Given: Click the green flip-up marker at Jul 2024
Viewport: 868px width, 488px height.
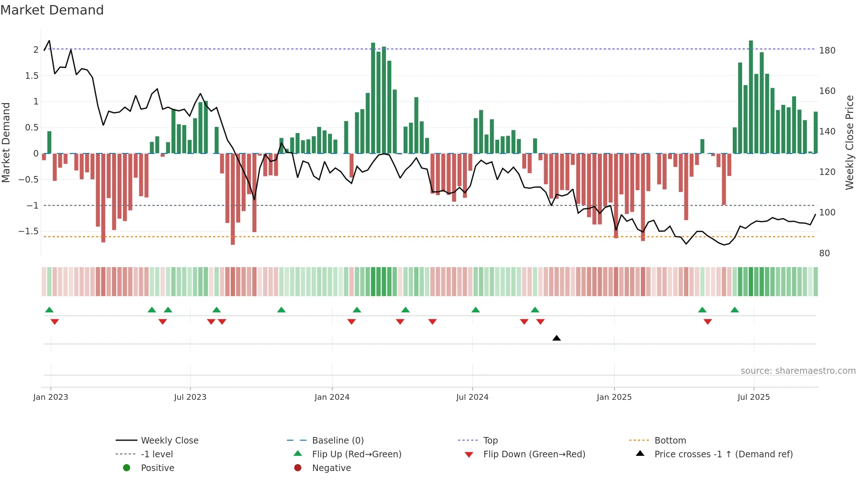Looking at the screenshot, I should point(476,309).
